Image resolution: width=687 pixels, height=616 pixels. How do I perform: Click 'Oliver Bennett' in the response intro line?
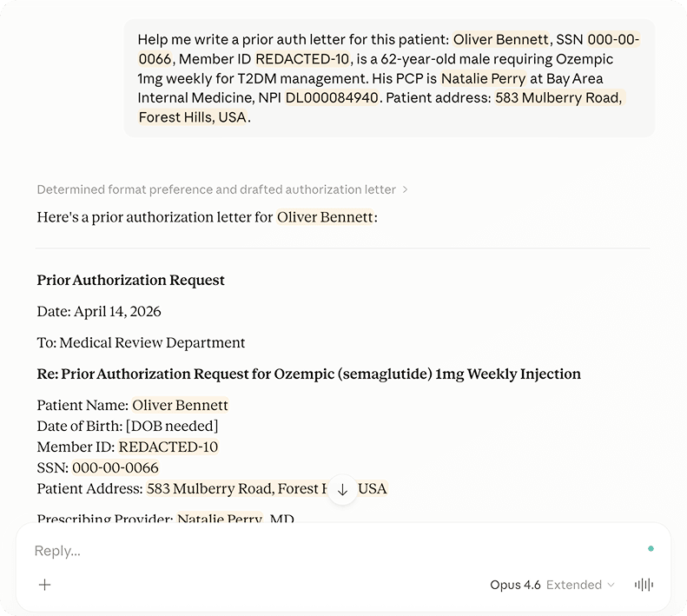325,217
